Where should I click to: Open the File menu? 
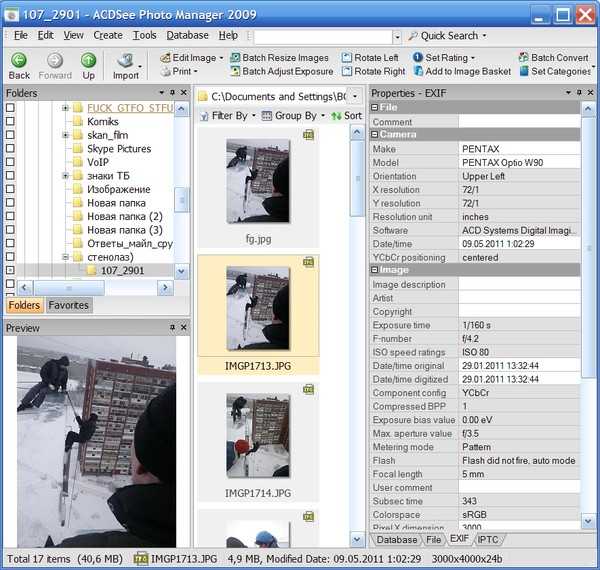pos(20,36)
